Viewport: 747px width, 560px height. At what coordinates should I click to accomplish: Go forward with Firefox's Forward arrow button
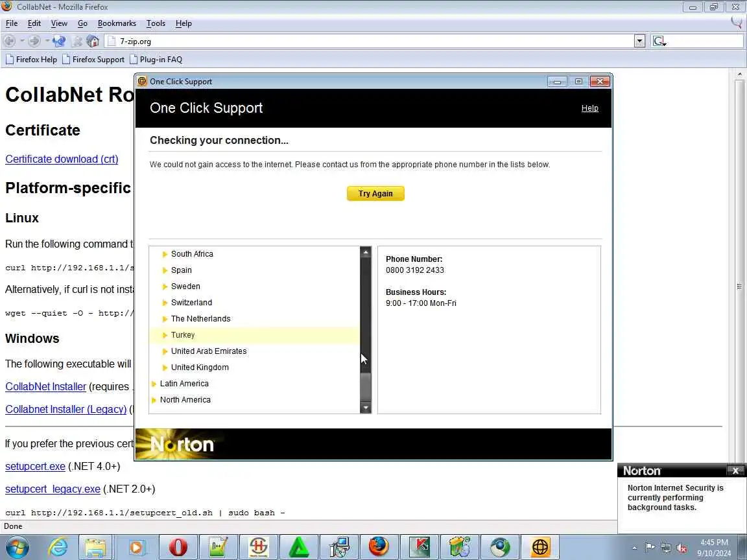34,41
